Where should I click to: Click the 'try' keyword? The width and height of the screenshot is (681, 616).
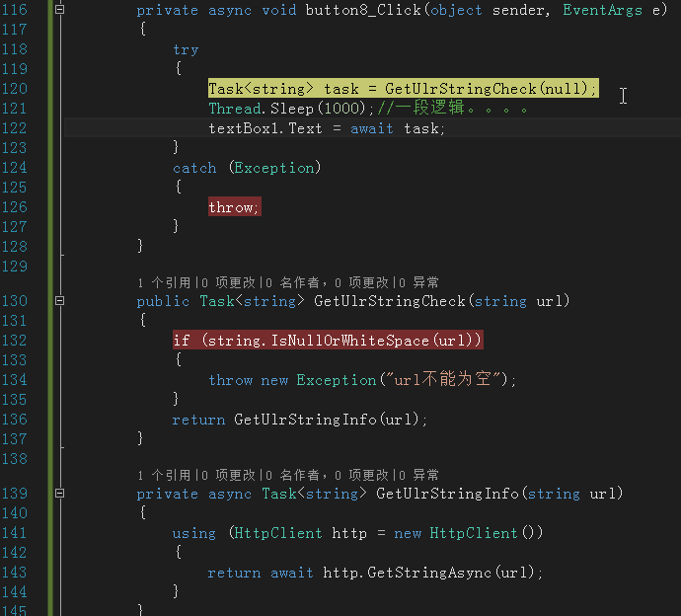(186, 49)
